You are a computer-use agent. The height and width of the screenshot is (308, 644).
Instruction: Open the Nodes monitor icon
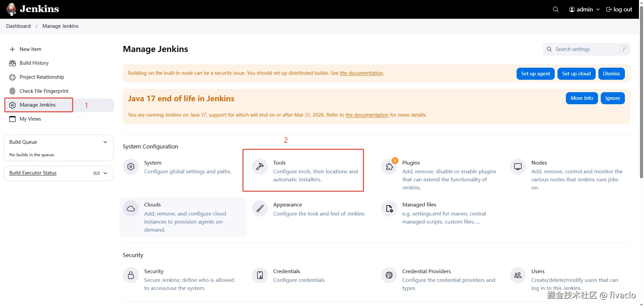pos(518,167)
